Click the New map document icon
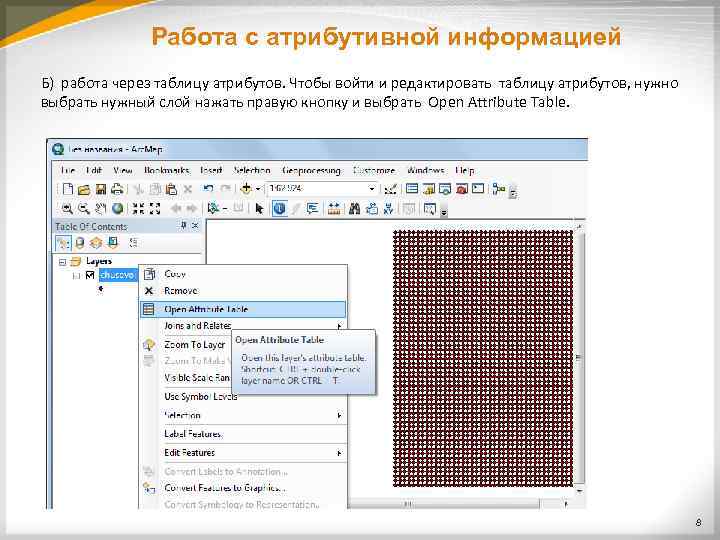This screenshot has width=720, height=540. tap(68, 189)
